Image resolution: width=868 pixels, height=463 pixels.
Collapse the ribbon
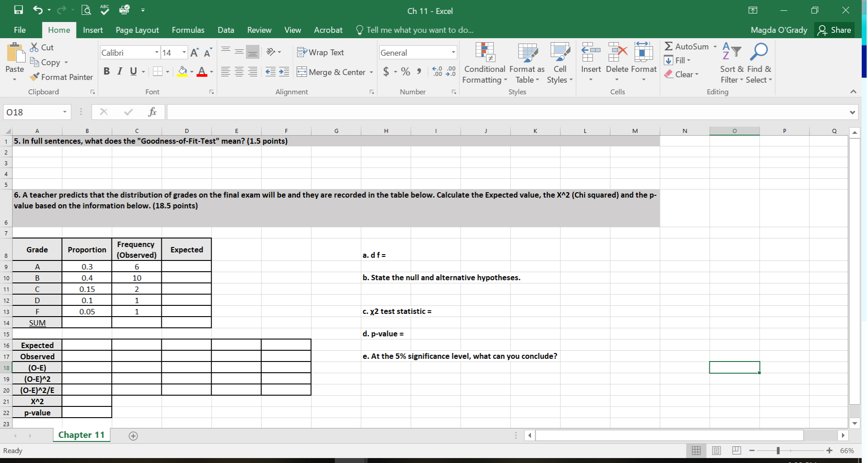[x=853, y=92]
